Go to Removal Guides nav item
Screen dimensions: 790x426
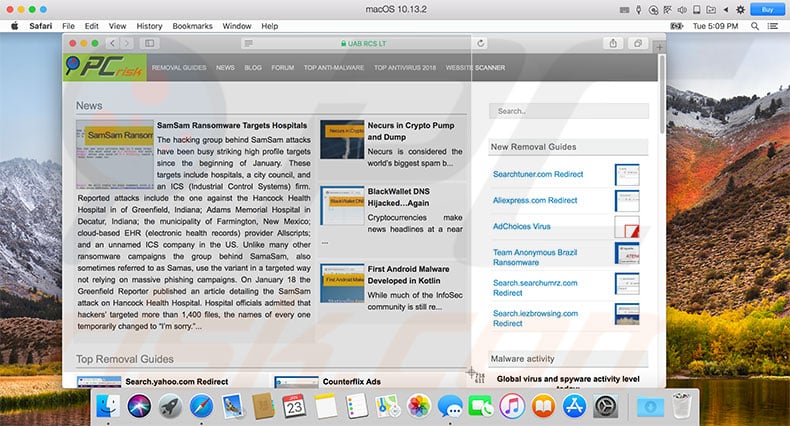click(x=179, y=67)
